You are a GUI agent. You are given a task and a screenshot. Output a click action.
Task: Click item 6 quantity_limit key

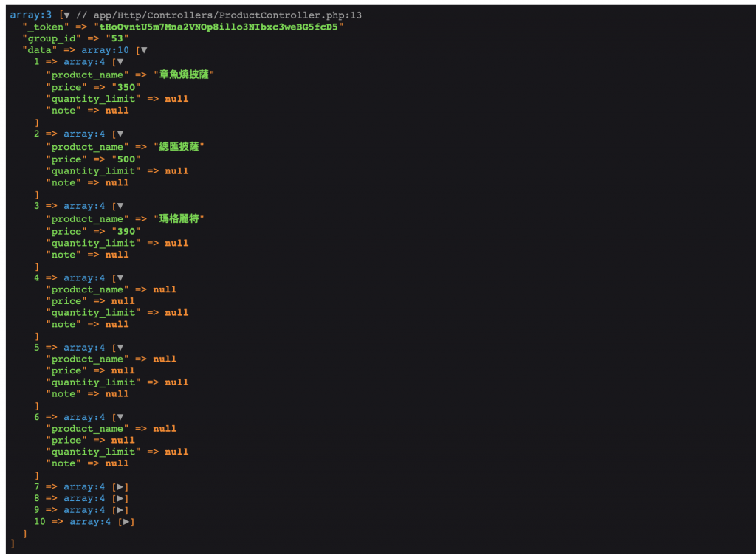(x=94, y=452)
